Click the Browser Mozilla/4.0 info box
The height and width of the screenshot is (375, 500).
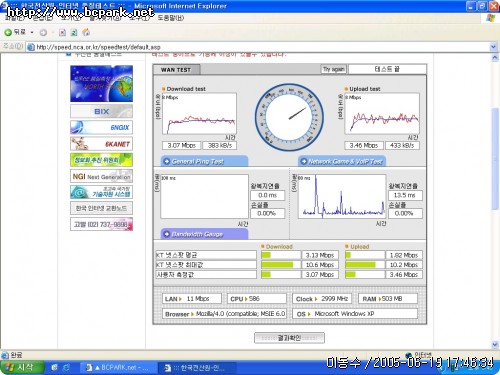tap(224, 314)
